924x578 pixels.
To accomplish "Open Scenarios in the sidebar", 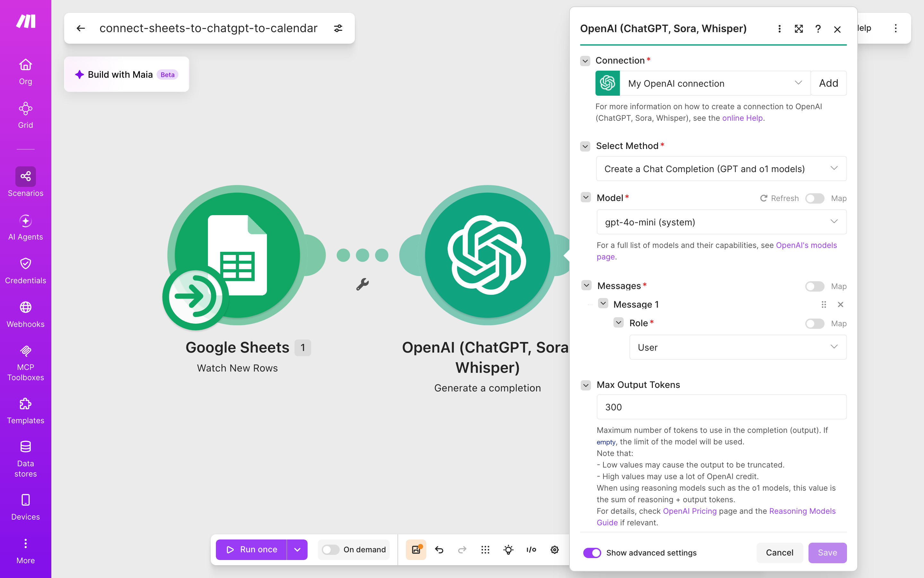I will pyautogui.click(x=26, y=182).
